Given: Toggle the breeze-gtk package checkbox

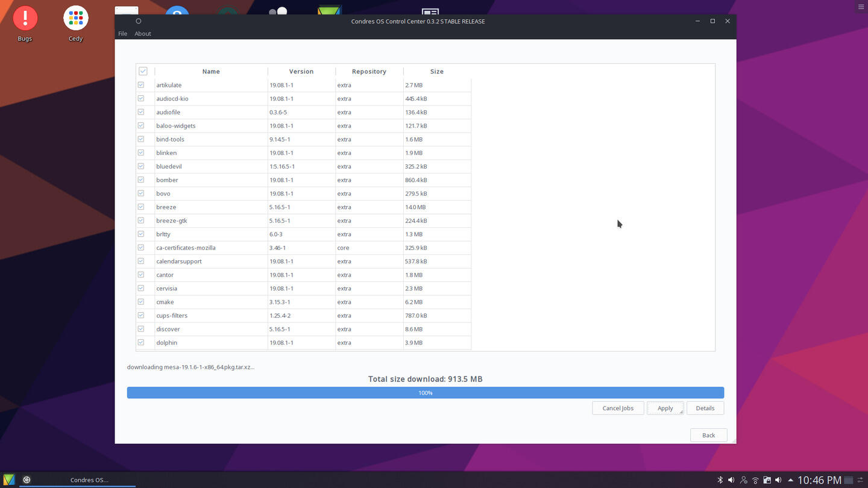Looking at the screenshot, I should coord(141,221).
